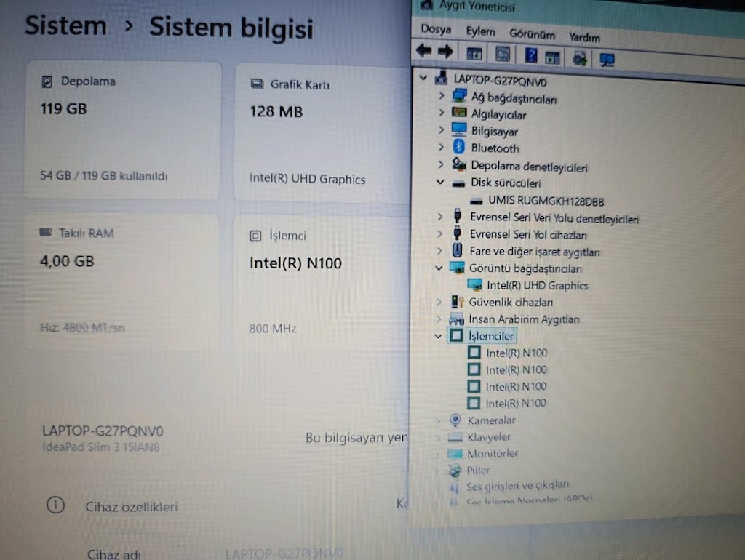Select the Ağ bağdaştırıcıları network icon
Screen dimensions: 745x560
pyautogui.click(x=459, y=96)
